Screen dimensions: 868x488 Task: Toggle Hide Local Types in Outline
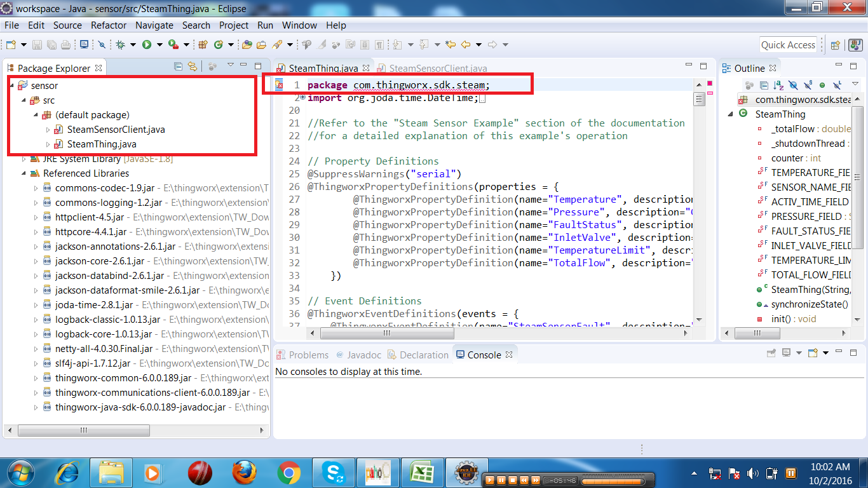tap(837, 85)
